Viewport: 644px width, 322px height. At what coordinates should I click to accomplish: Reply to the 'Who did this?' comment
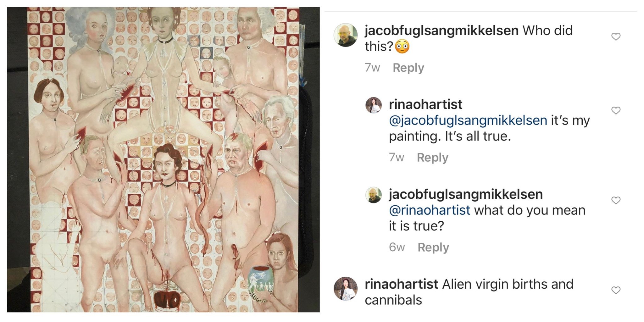click(x=408, y=68)
